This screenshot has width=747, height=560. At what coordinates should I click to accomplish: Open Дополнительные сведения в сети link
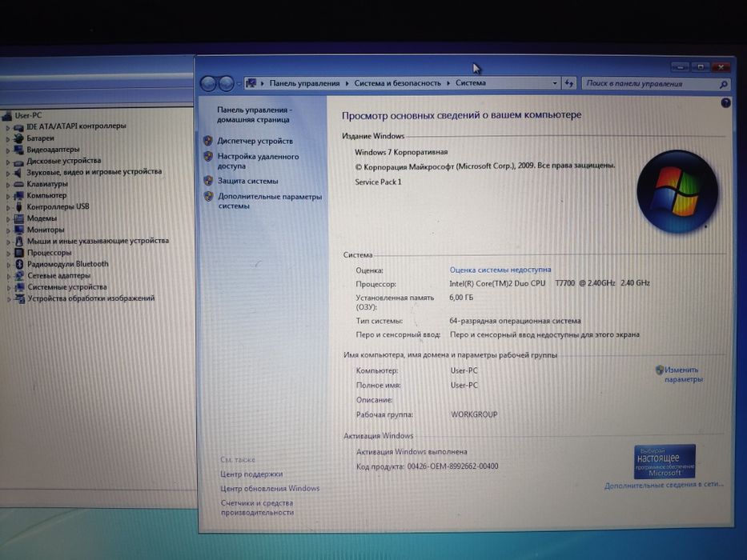(664, 486)
